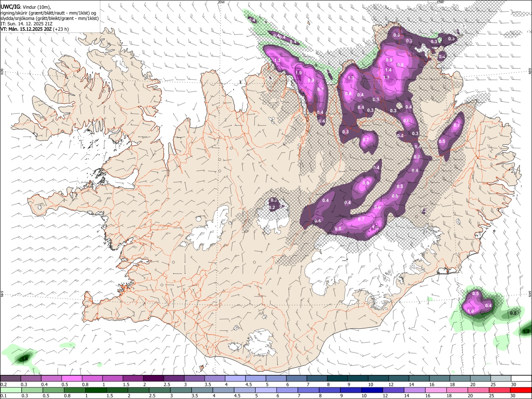Click the 'IT: Sun. 14. 12. 2025 21Z' line
Image resolution: width=532 pixels, height=399 pixels.
[x=26, y=24]
